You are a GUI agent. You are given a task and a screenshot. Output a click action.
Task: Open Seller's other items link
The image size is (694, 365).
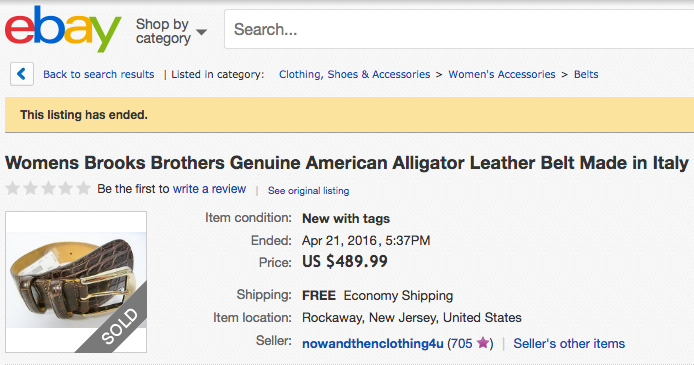569,344
